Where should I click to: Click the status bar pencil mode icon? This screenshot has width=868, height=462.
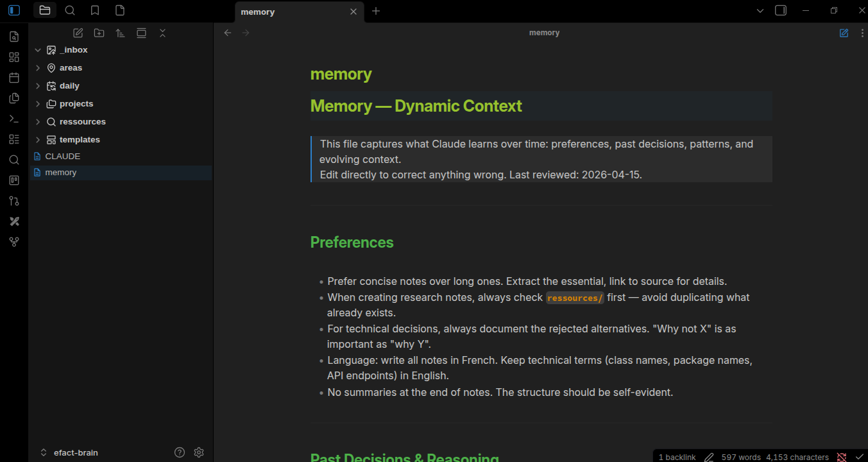709,457
